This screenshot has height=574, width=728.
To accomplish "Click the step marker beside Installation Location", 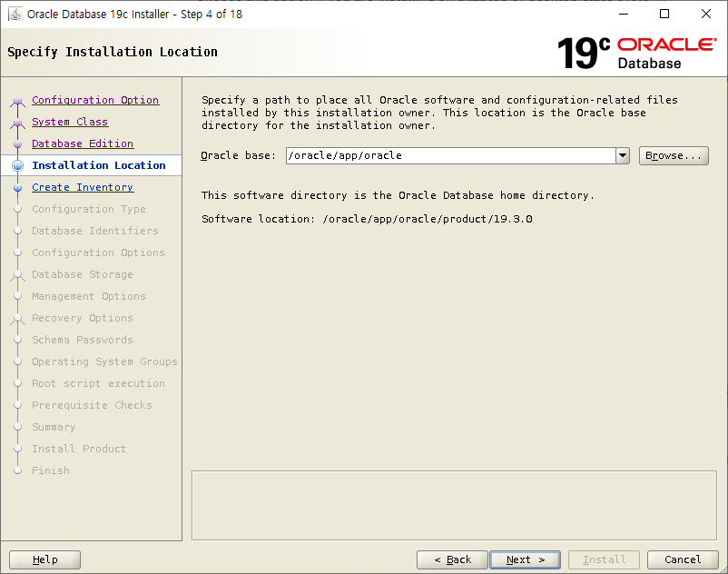I will 17,165.
